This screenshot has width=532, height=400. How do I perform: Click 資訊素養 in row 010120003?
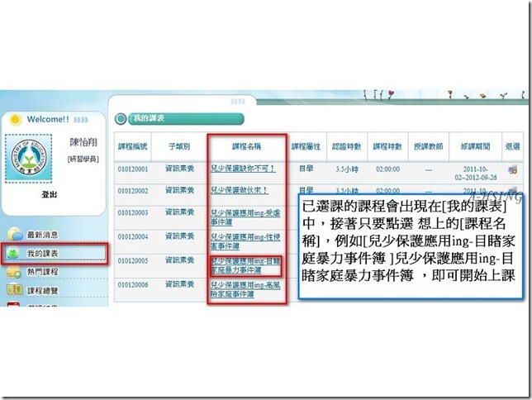[x=179, y=212]
